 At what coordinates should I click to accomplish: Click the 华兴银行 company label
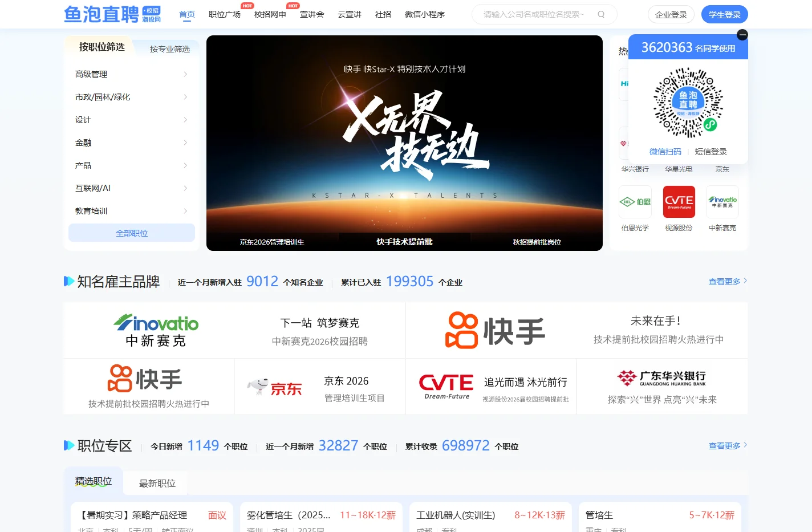(635, 169)
